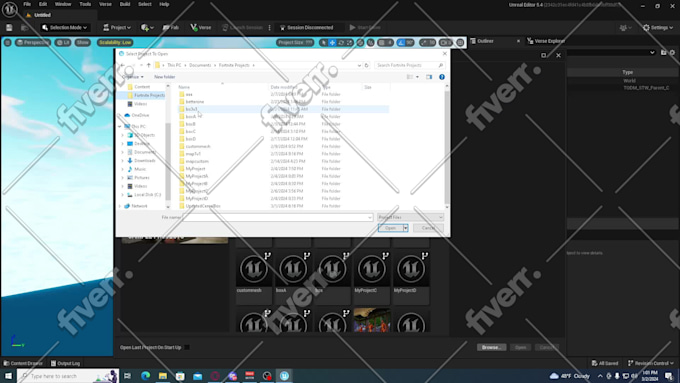
Task: Open the add content dropdown in toolbar
Action: click(x=147, y=27)
